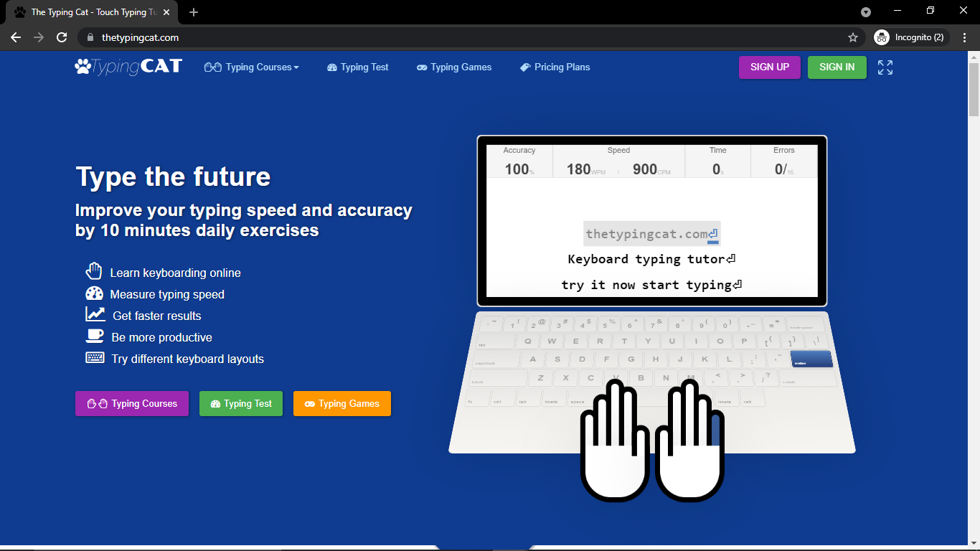Viewport: 980px width, 551px height.
Task: Open the Incognito (2) profile indicator
Action: [x=911, y=37]
